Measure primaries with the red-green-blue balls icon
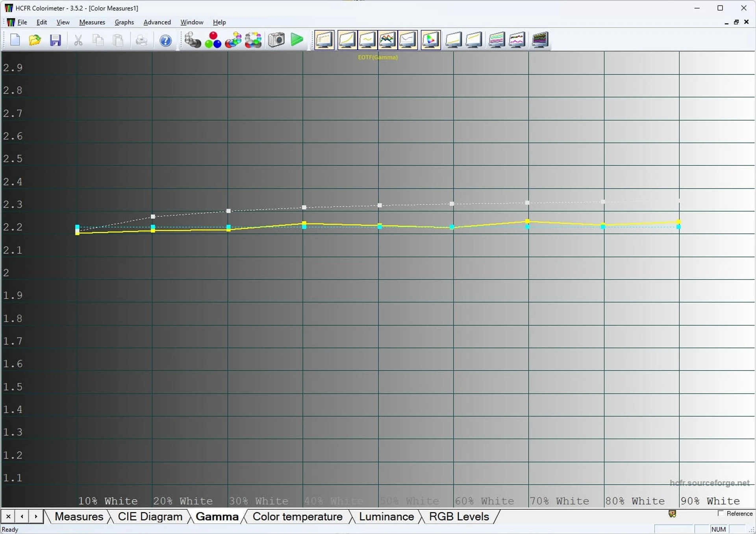Screen dimensions: 756x534 click(x=213, y=40)
